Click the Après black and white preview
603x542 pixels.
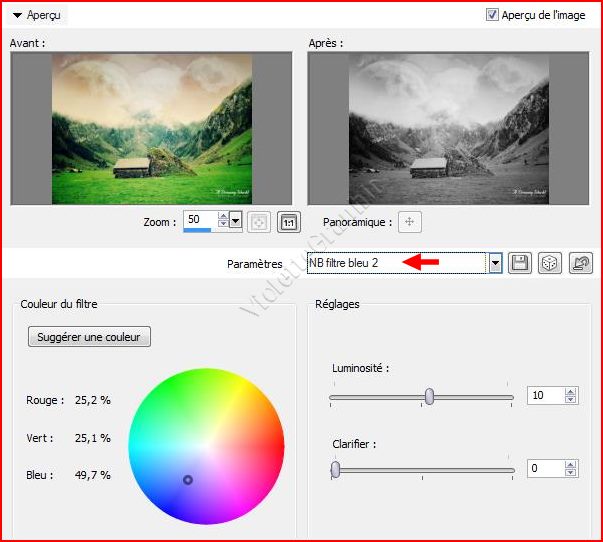coord(449,127)
